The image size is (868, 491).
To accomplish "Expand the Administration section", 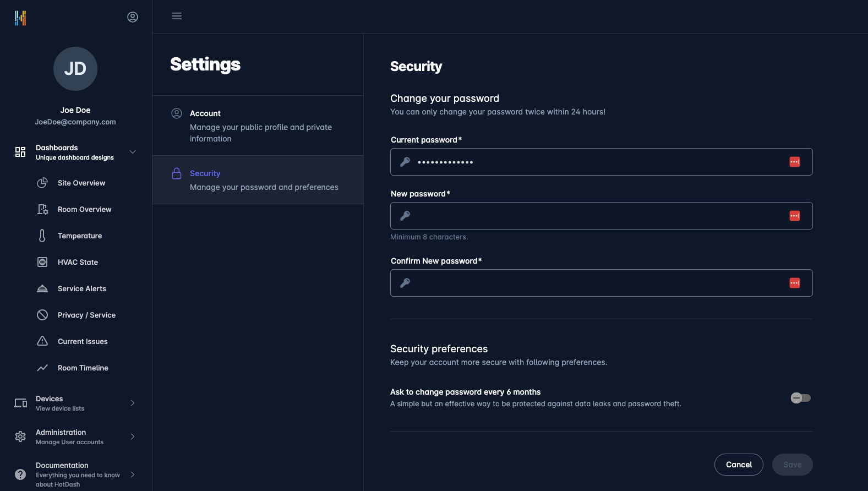I will click(x=132, y=437).
